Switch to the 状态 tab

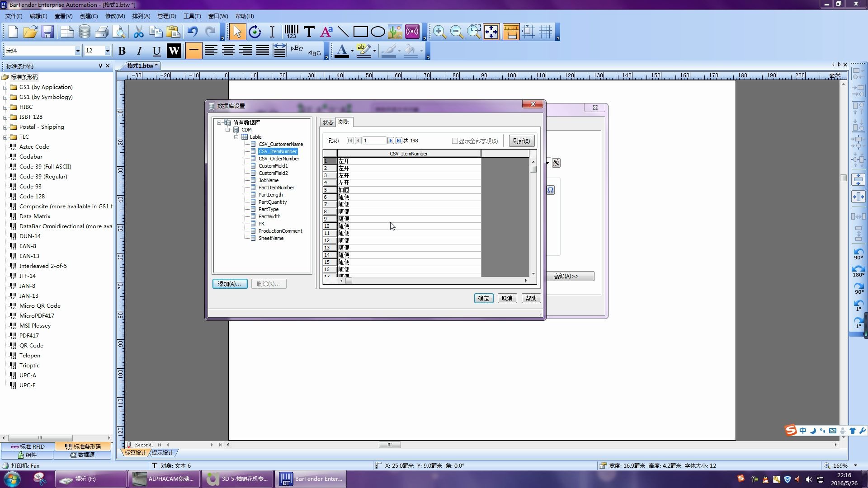[328, 122]
